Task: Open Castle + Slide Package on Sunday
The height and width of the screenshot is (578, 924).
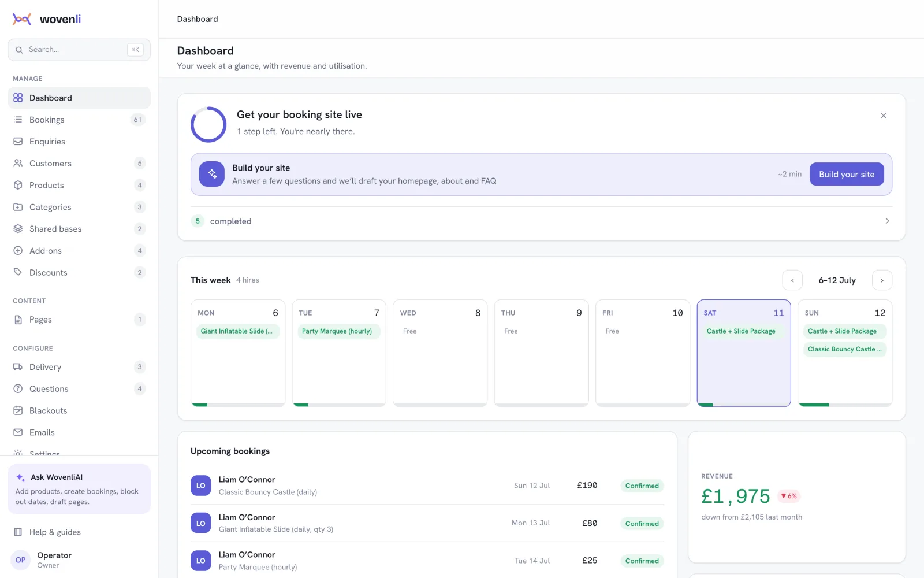Action: (845, 331)
